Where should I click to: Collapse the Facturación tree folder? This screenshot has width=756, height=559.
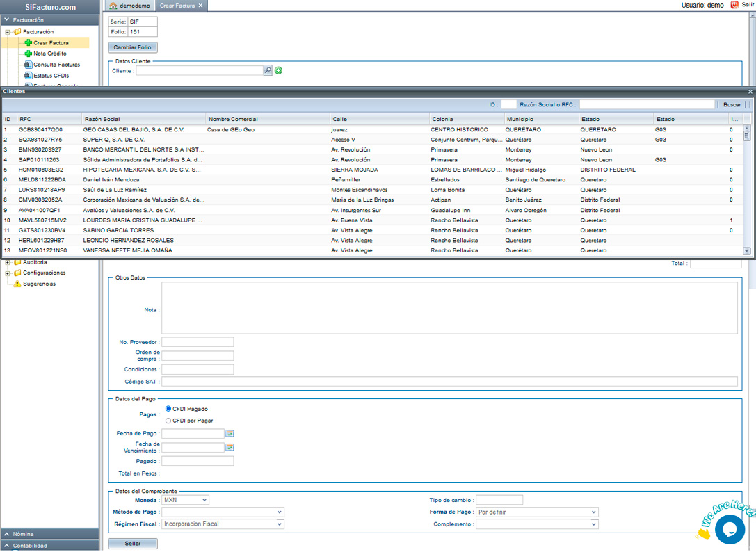click(x=8, y=32)
